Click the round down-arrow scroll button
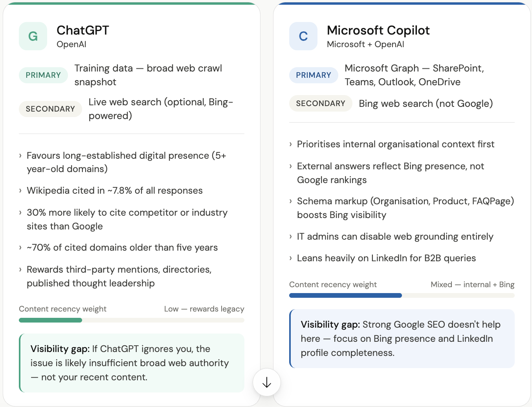 [267, 382]
